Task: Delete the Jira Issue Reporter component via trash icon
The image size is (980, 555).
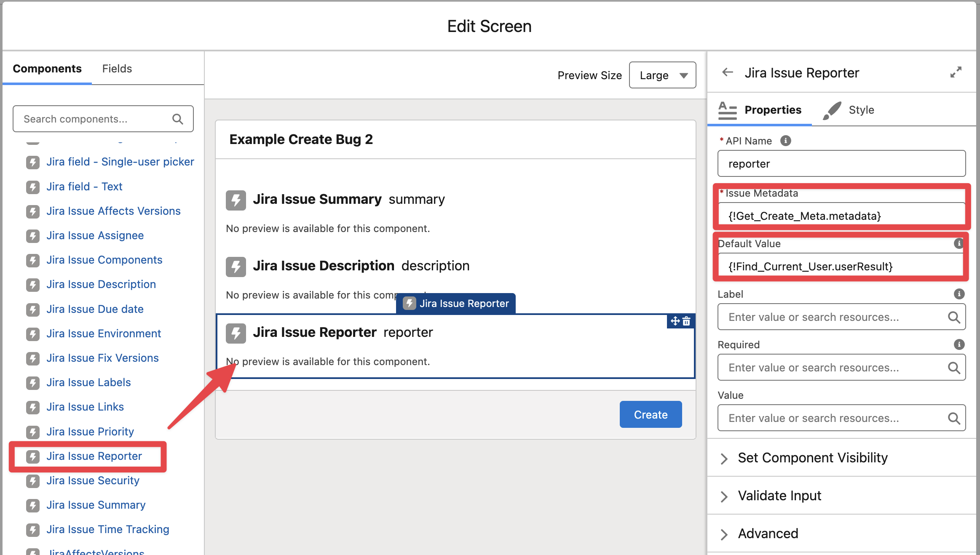Action: (687, 321)
